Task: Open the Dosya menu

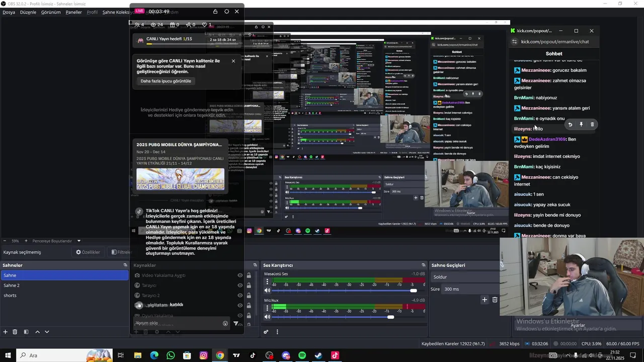Action: pos(9,12)
